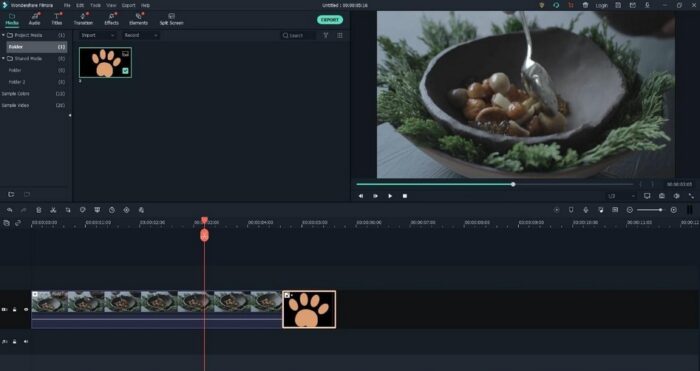
Task: Take a snapshot with the camera icon
Action: click(x=662, y=196)
